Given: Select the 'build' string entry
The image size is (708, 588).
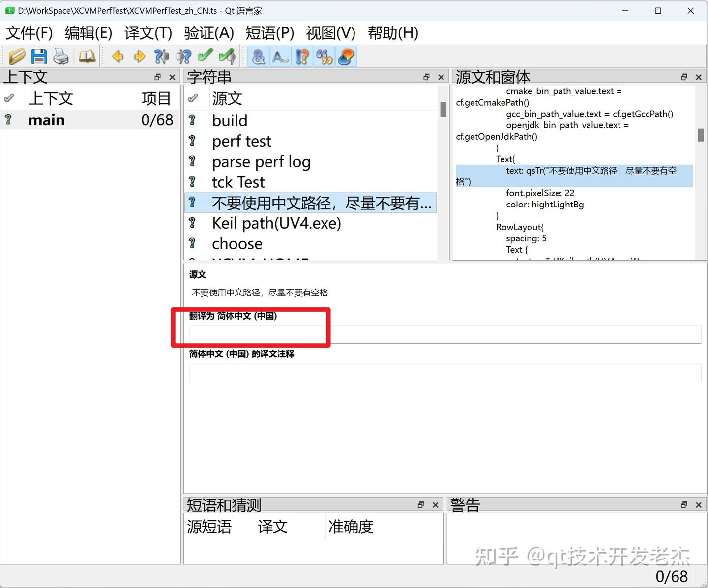Looking at the screenshot, I should click(x=229, y=120).
